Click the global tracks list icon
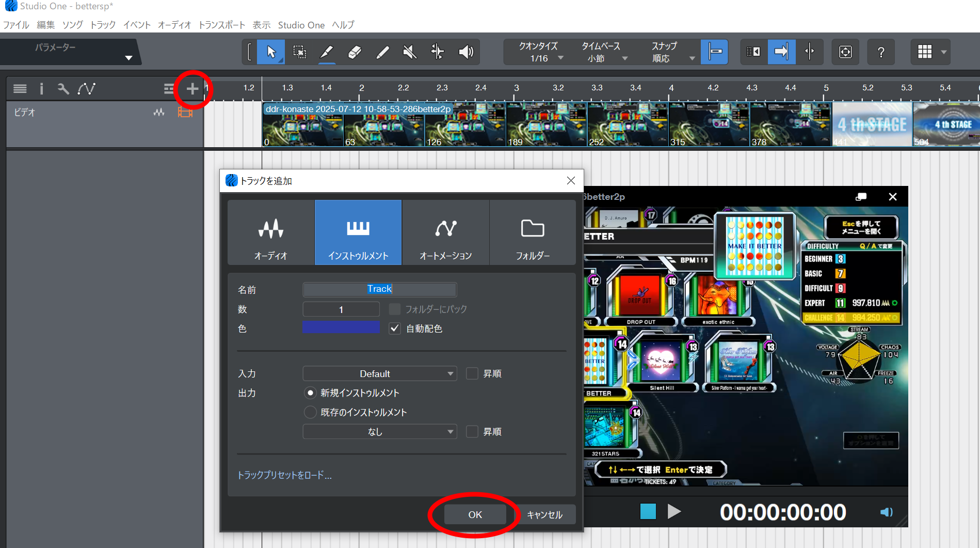The image size is (980, 548). (x=169, y=89)
